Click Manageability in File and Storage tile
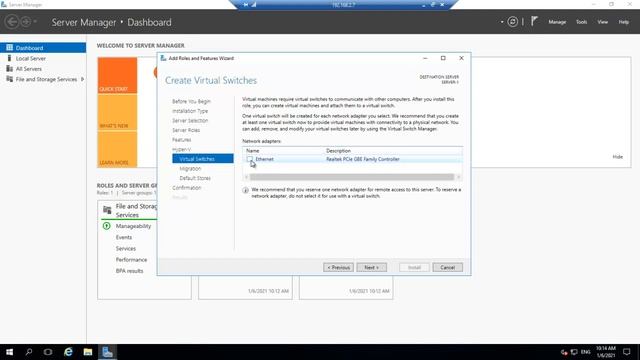The image size is (640, 360). click(x=133, y=226)
